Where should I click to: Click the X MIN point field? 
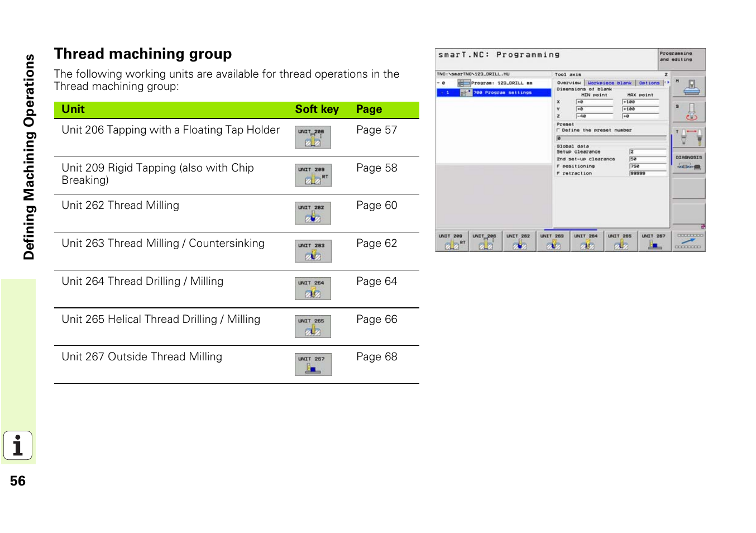tap(594, 102)
